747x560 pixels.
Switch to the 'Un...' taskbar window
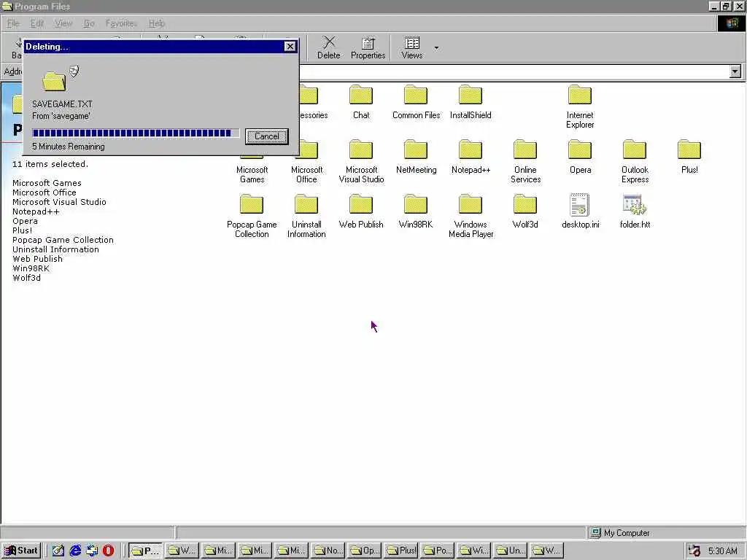511,551
